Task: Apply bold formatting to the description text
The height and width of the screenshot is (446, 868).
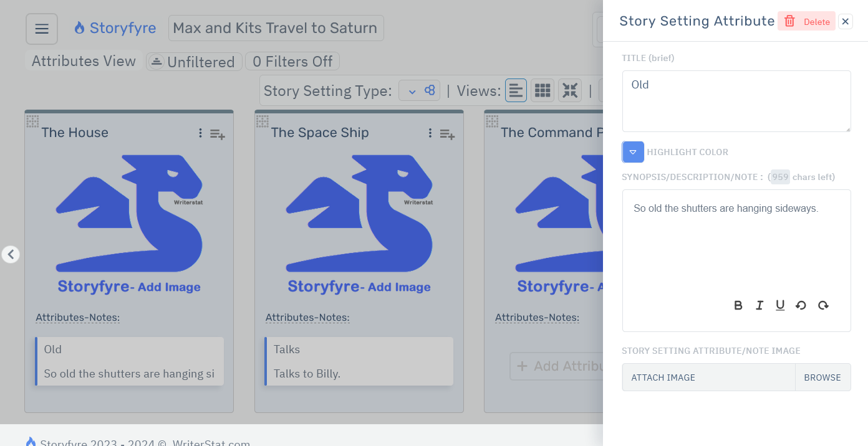Action: point(738,305)
